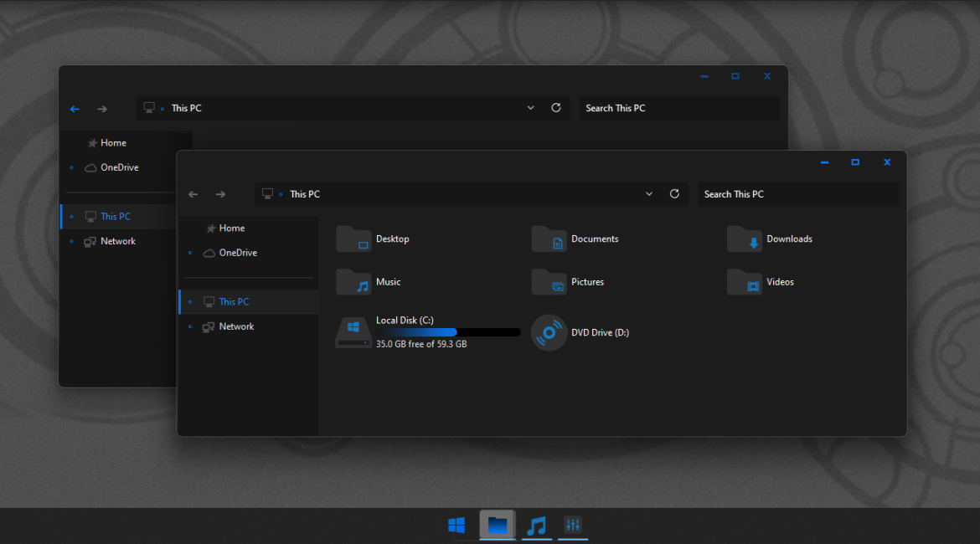
Task: Expand the This PC sidebar entry
Action: pos(188,301)
